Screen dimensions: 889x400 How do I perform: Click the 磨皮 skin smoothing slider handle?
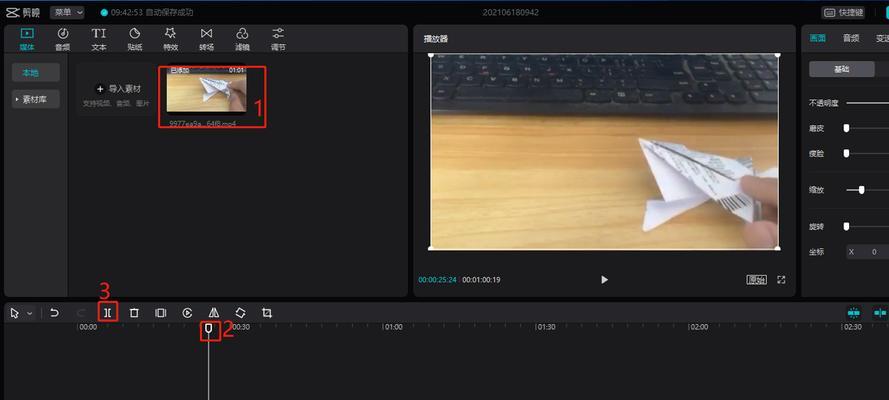click(846, 129)
